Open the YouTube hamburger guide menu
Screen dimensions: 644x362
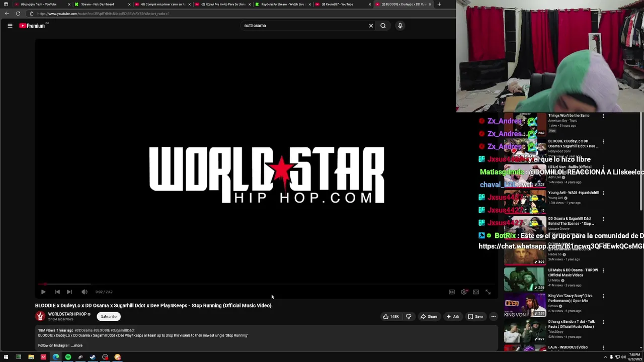(10, 26)
